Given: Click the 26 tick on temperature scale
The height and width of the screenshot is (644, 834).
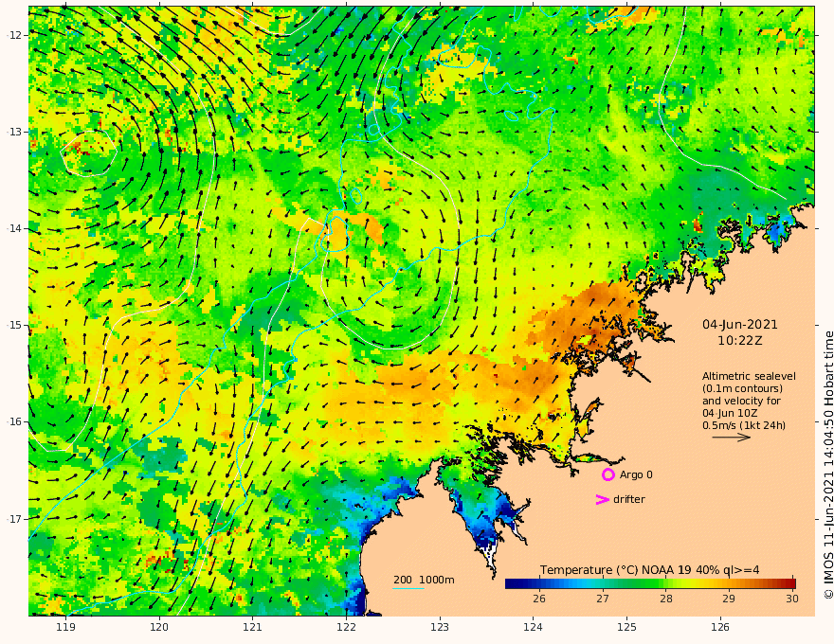Looking at the screenshot, I should [x=539, y=599].
